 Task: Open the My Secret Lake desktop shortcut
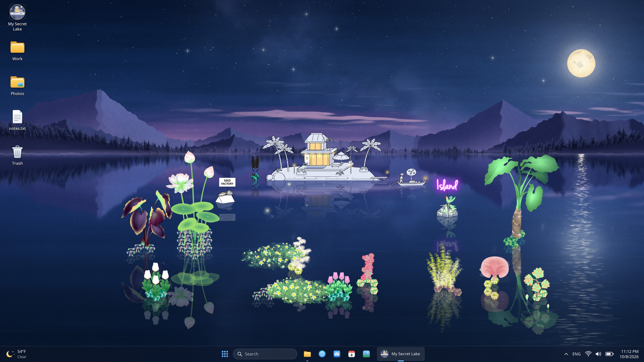point(17,18)
